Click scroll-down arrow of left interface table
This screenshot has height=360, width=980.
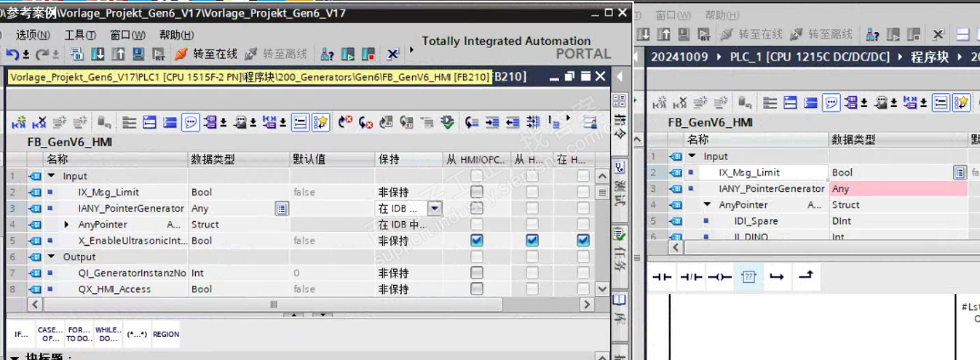601,289
